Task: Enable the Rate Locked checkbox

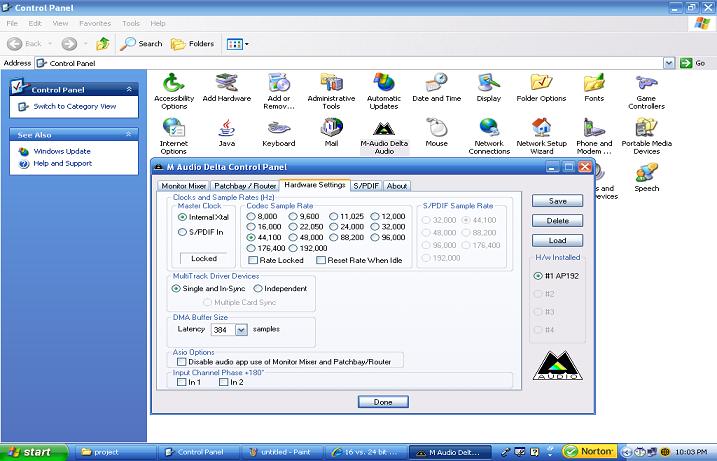Action: pos(276,260)
